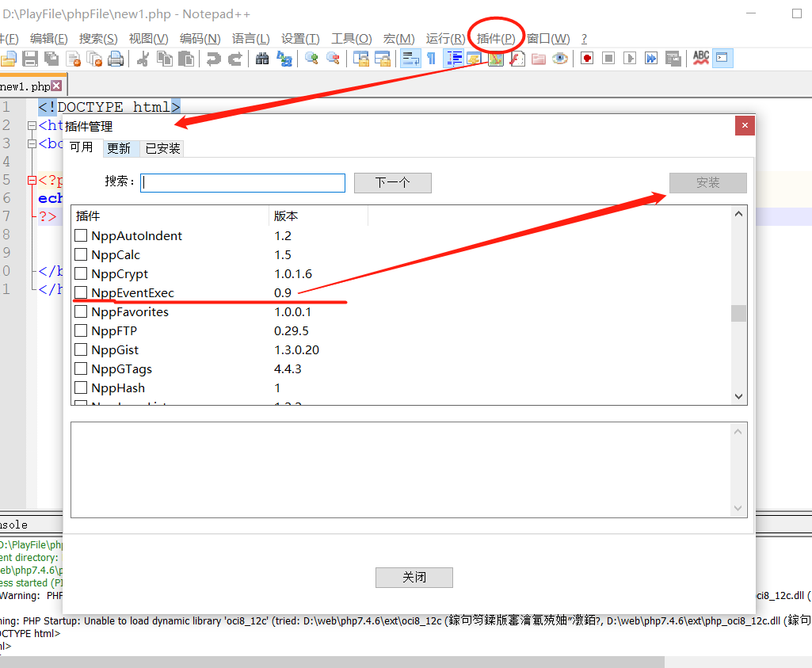Click the plugin list scroll-up arrow
The image size is (812, 668).
pos(738,214)
